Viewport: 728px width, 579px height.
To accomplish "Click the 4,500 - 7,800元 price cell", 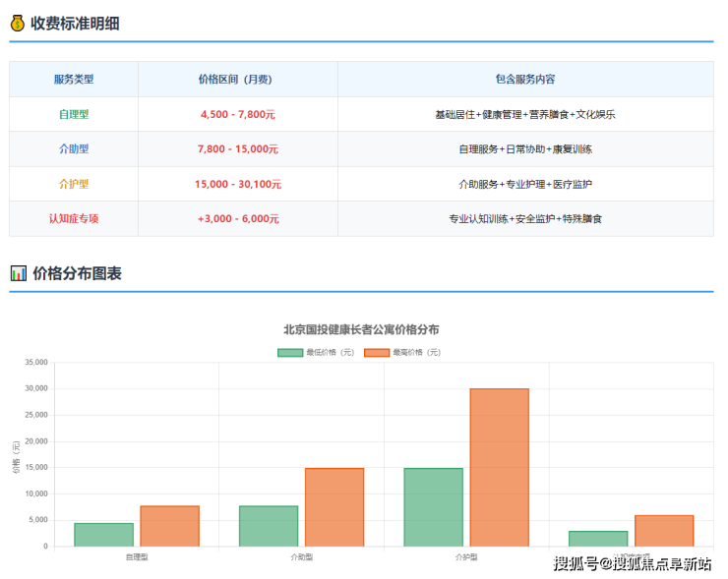I will pyautogui.click(x=237, y=114).
